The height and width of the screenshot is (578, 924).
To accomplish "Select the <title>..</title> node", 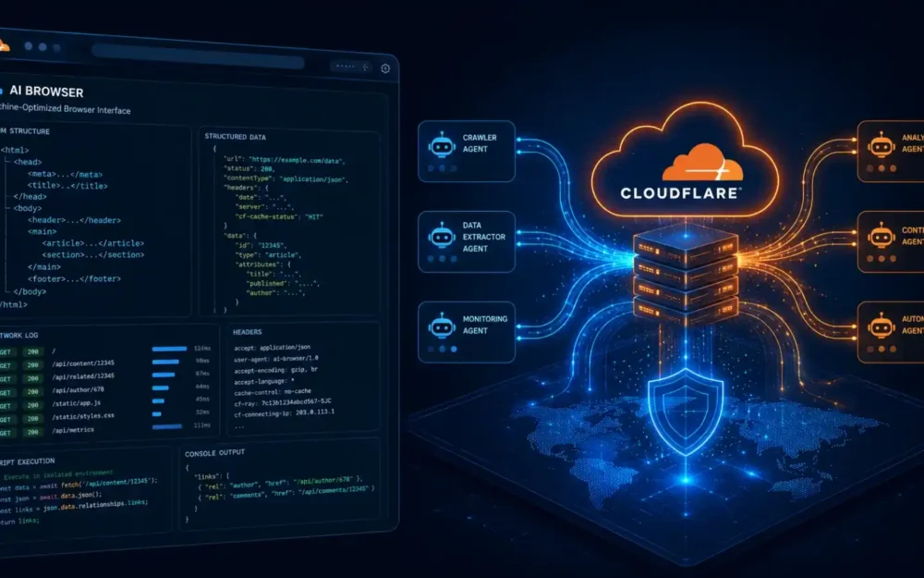I will (67, 186).
